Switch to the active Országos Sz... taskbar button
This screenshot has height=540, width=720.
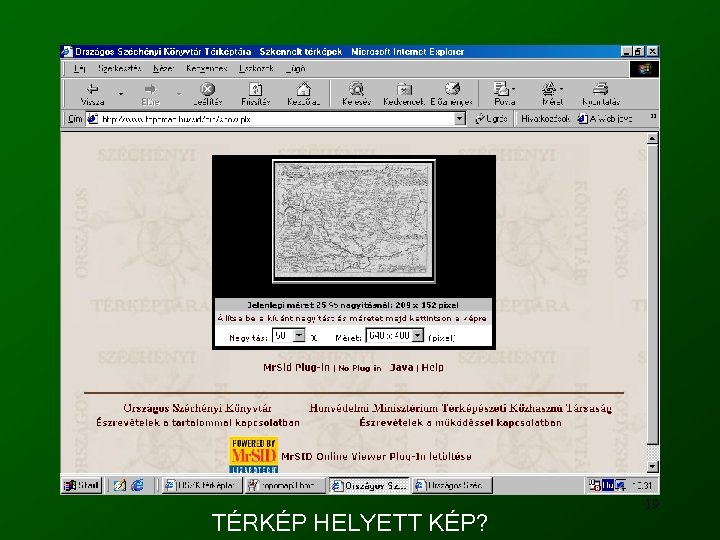click(369, 485)
